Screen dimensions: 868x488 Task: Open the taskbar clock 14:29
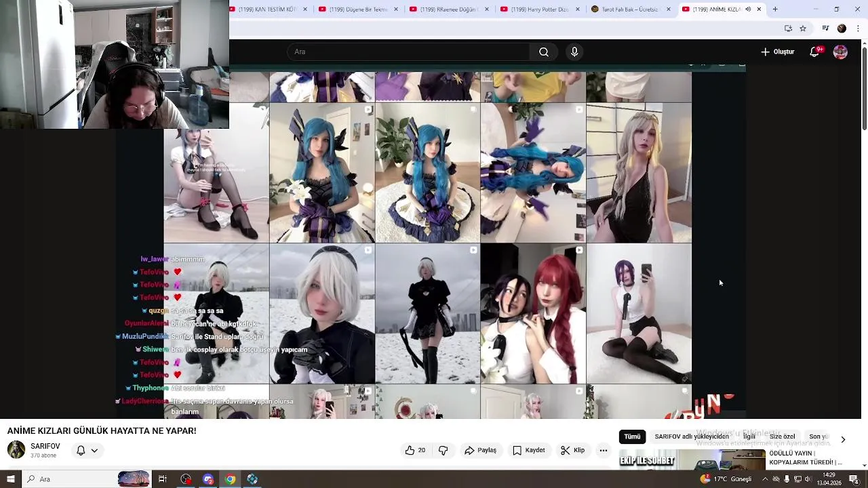829,479
